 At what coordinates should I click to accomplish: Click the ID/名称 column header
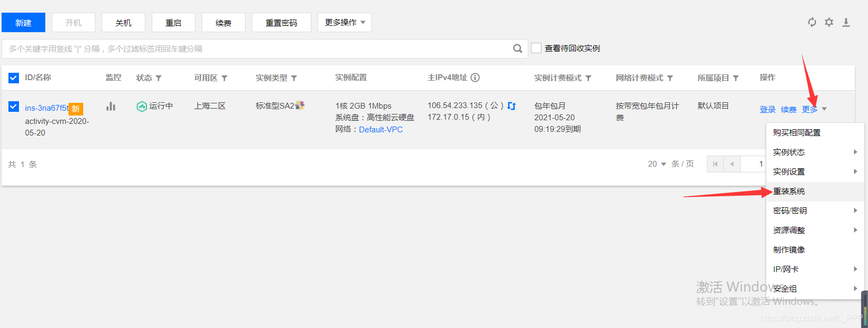38,78
